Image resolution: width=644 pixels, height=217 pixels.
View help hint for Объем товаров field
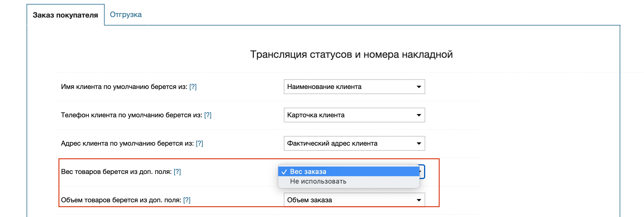(187, 200)
